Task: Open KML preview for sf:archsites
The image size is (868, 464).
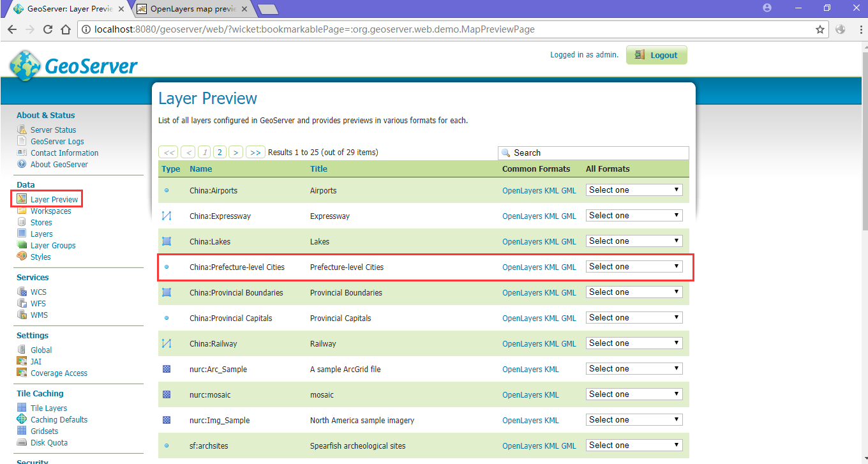Action: tap(551, 446)
